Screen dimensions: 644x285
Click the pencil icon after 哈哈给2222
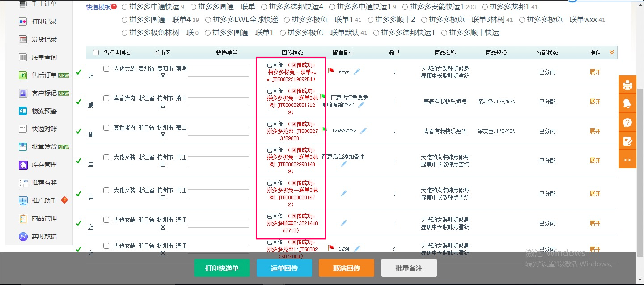(361, 105)
